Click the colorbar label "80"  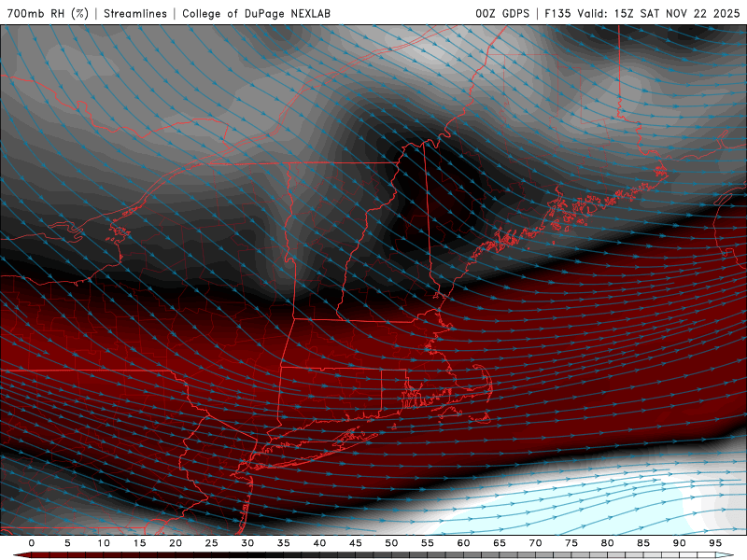point(608,543)
